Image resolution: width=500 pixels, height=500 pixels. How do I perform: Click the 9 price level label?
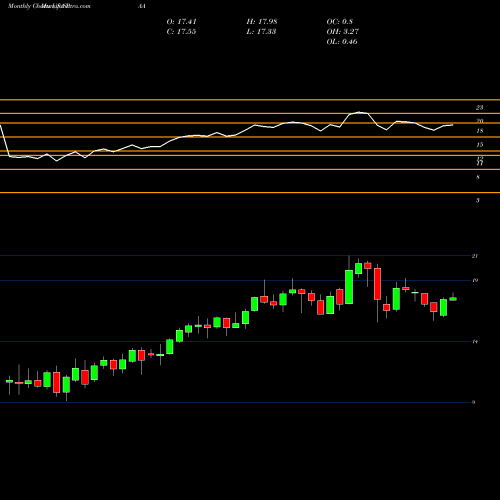(473, 402)
